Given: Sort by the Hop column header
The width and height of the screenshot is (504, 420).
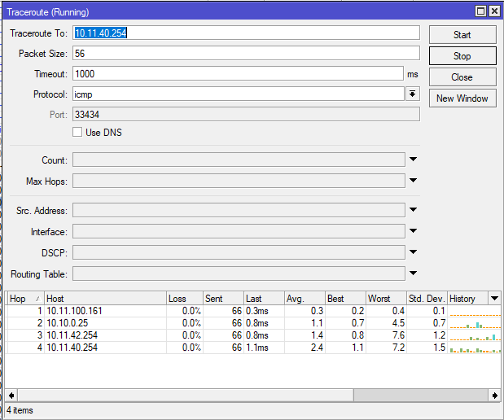Looking at the screenshot, I should [x=26, y=299].
